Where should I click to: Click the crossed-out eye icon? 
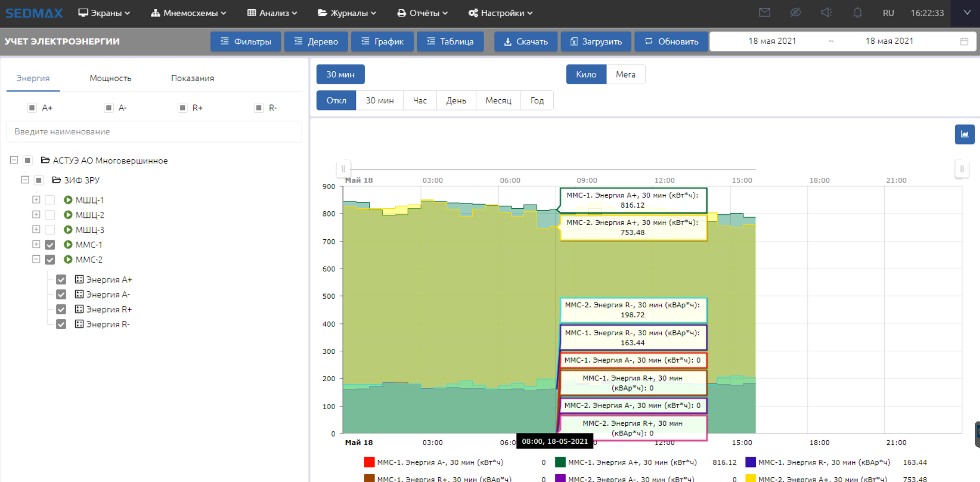pos(796,12)
